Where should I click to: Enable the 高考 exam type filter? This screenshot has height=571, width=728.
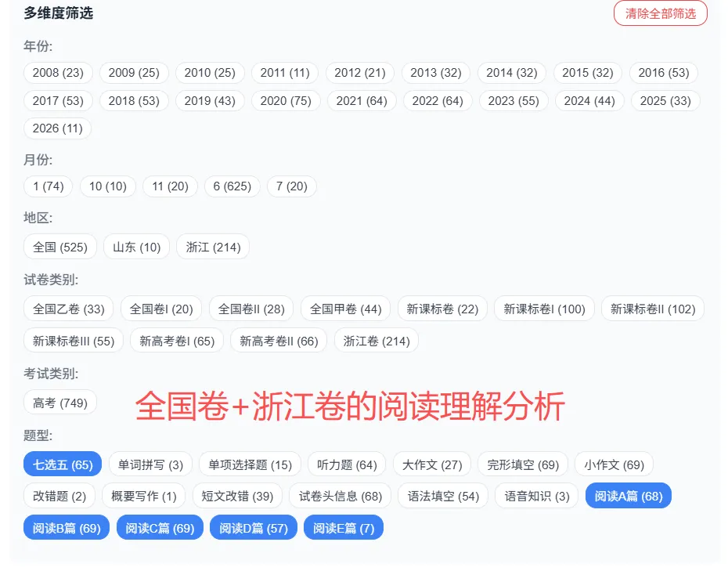pos(60,402)
